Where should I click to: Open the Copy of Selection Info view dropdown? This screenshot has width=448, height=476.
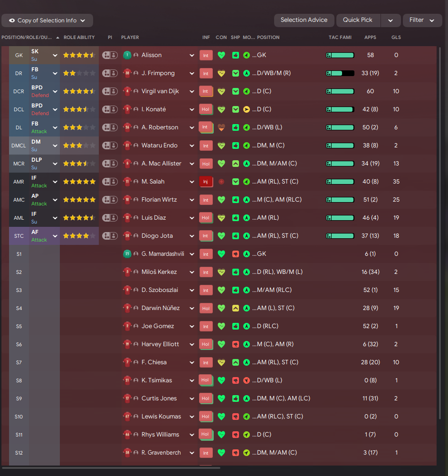pos(48,20)
